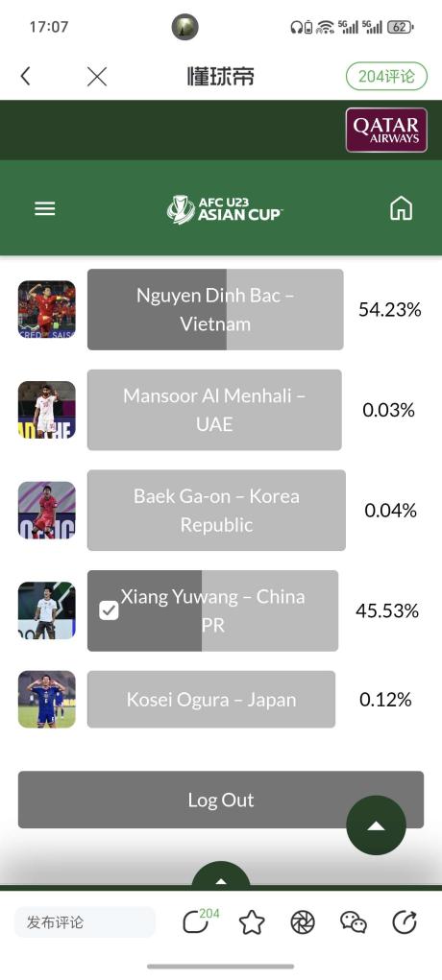Open Baek Ga-on player thumbnail

coord(47,510)
